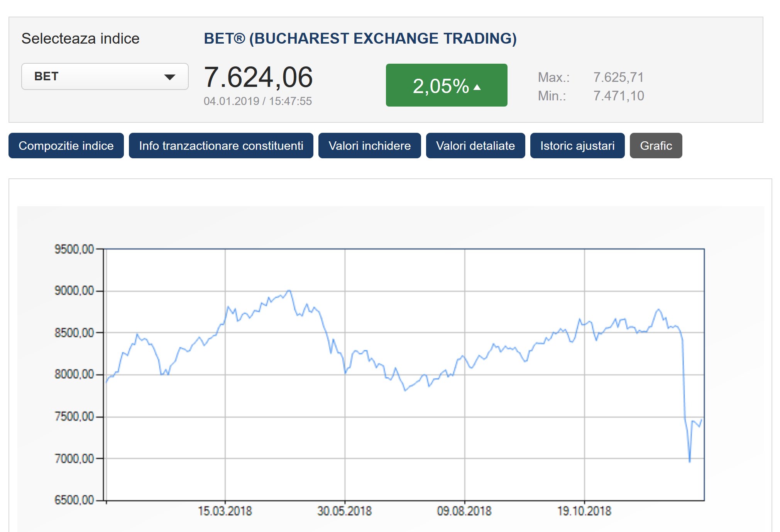The image size is (780, 532).
Task: Click the chart peak near 9000
Action: click(289, 291)
